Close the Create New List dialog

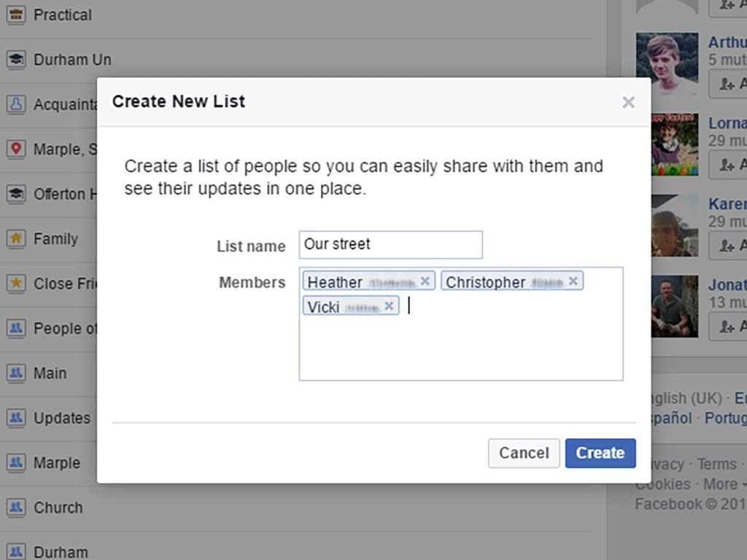628,103
